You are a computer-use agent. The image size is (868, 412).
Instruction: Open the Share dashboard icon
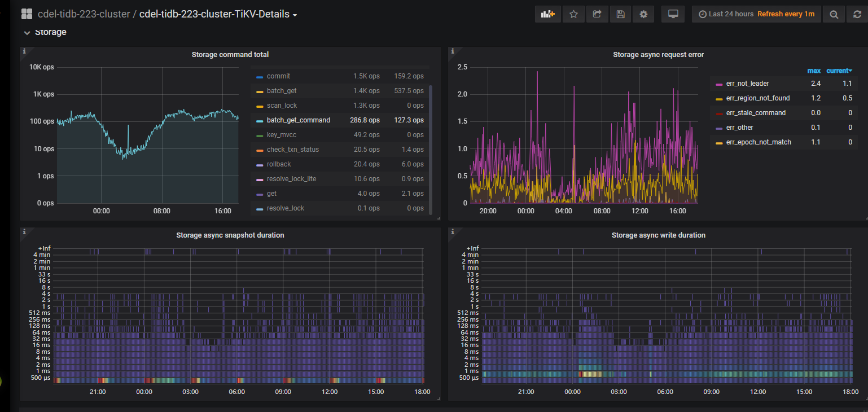[x=597, y=14]
